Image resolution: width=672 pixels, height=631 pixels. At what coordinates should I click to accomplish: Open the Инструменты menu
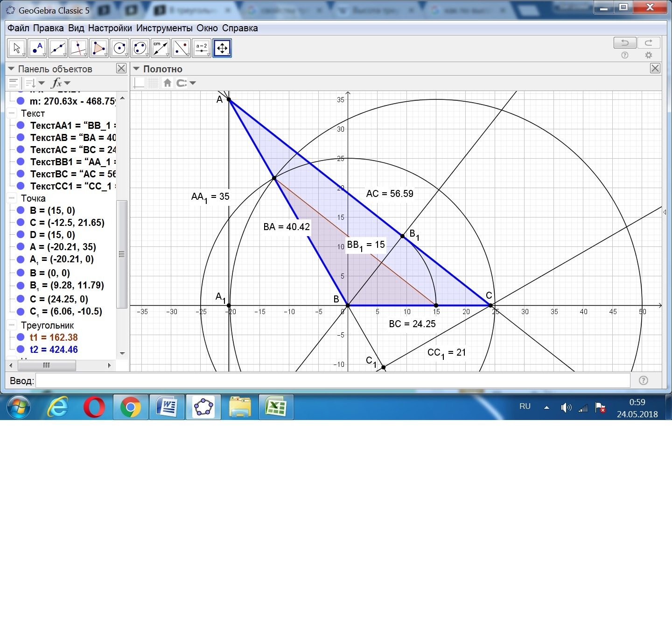[x=164, y=28]
